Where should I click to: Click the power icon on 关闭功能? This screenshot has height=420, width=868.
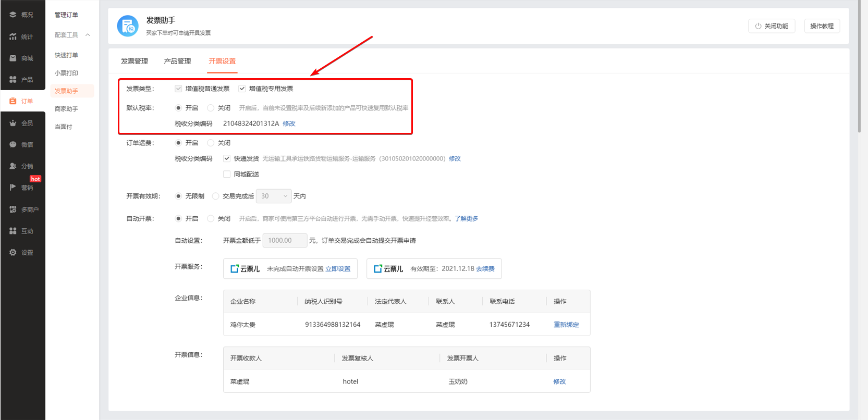759,26
